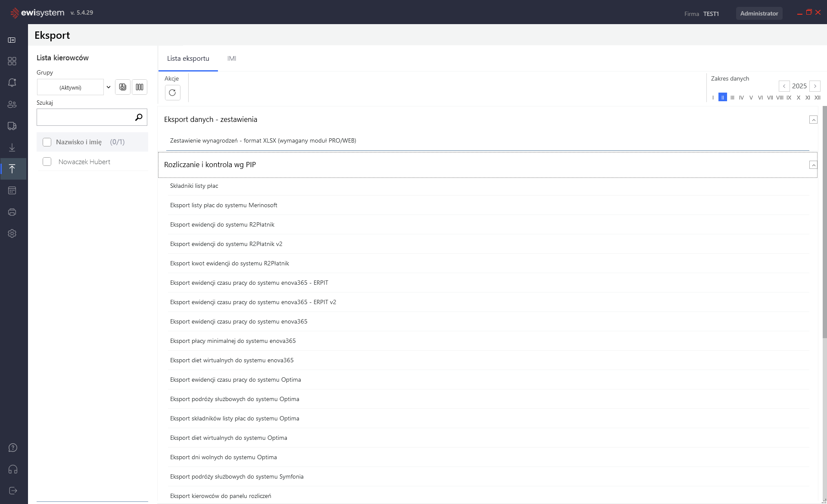Open Eksport dni wolnych do systemu Optima
Viewport: 827px width, 504px height.
488,457
